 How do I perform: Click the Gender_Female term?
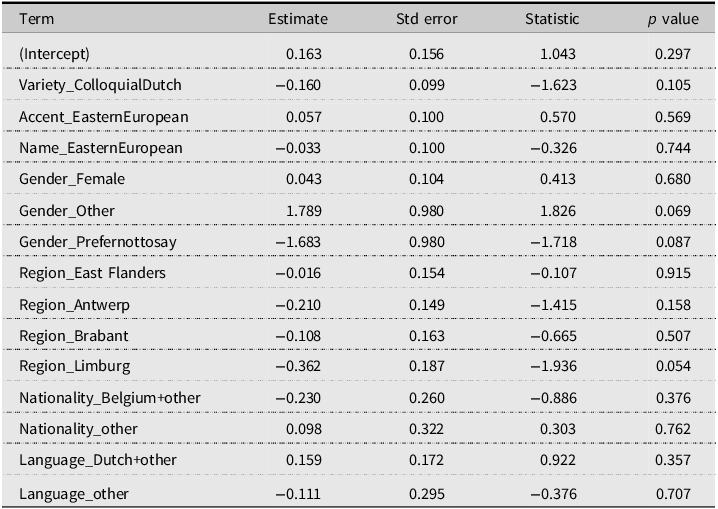[72, 179]
